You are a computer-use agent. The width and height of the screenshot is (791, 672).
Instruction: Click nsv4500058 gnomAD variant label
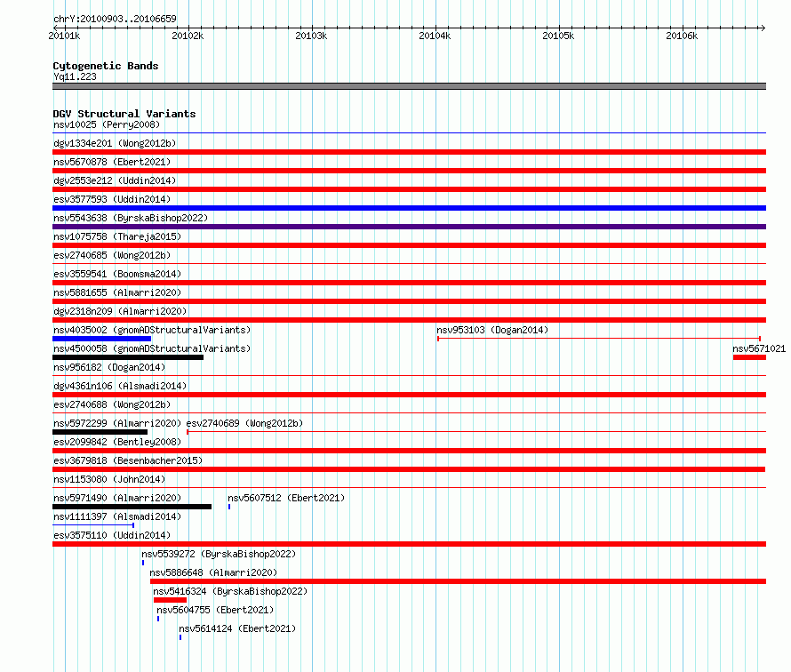pos(152,348)
